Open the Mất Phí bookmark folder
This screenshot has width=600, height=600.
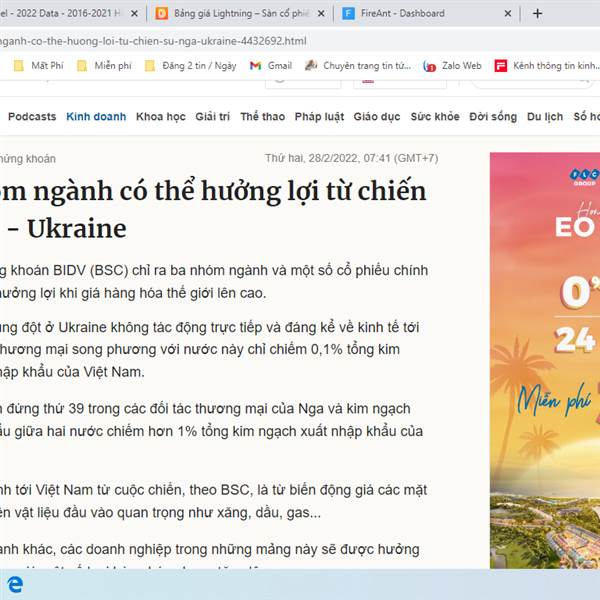38,66
